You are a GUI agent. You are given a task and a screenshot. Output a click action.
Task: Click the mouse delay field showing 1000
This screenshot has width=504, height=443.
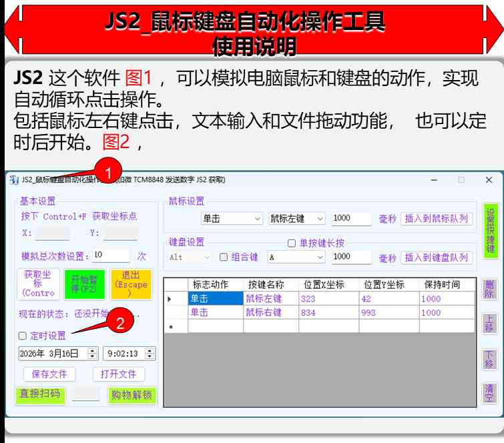(351, 218)
